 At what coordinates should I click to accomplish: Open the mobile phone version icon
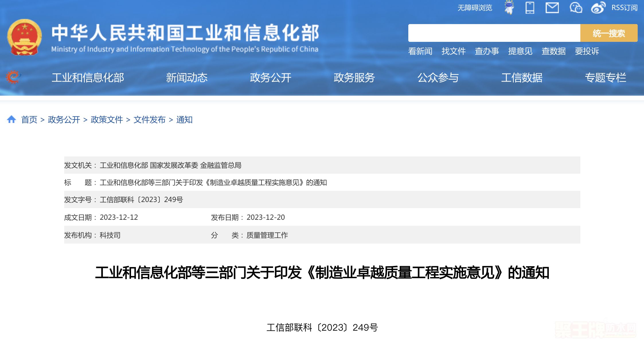coord(530,7)
